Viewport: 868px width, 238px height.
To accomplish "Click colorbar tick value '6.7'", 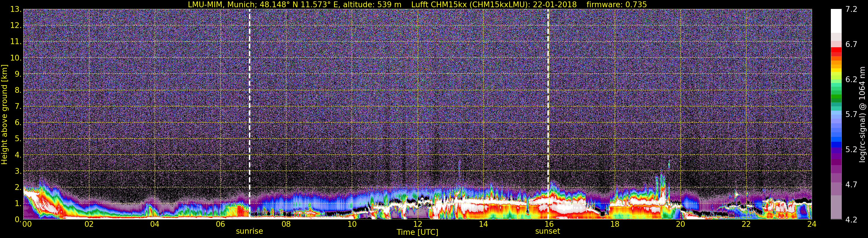I will point(851,44).
